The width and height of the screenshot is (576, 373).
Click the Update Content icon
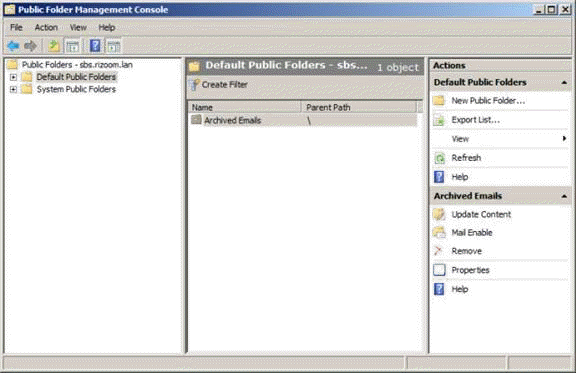point(439,214)
